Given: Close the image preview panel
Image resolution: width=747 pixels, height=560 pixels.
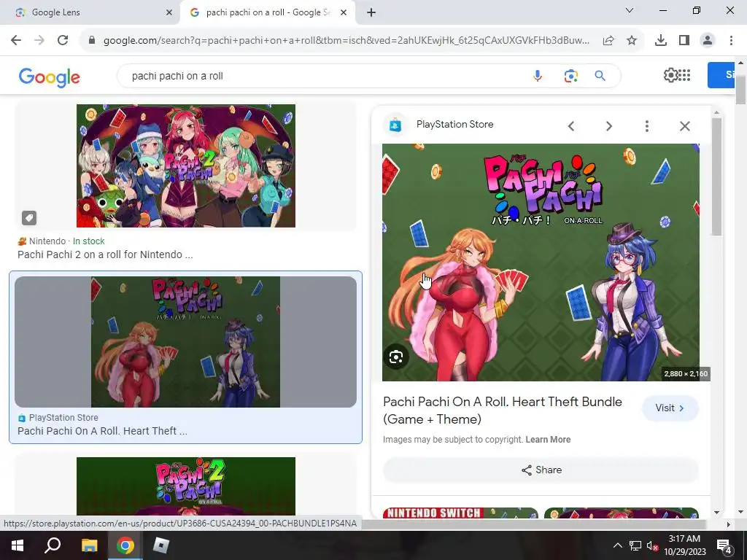Looking at the screenshot, I should pos(684,126).
